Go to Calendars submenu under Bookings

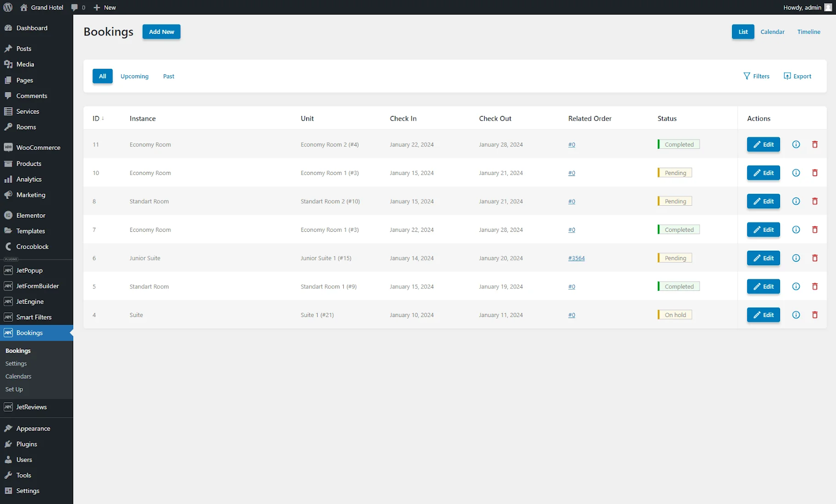[x=18, y=377]
